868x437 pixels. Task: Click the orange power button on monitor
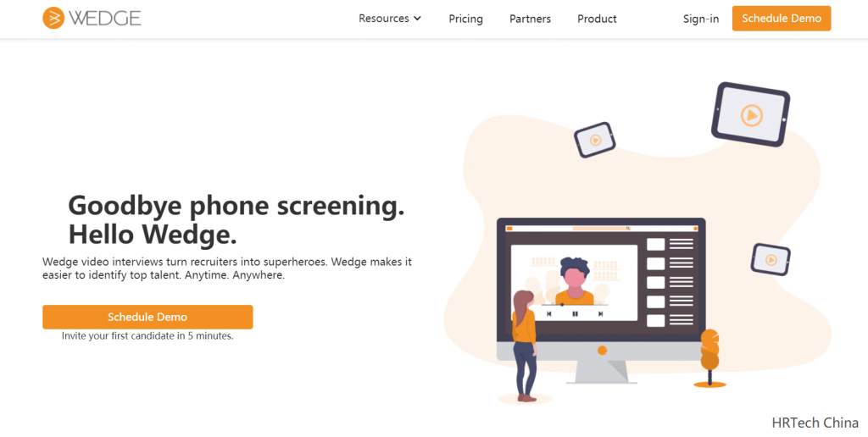click(x=603, y=350)
